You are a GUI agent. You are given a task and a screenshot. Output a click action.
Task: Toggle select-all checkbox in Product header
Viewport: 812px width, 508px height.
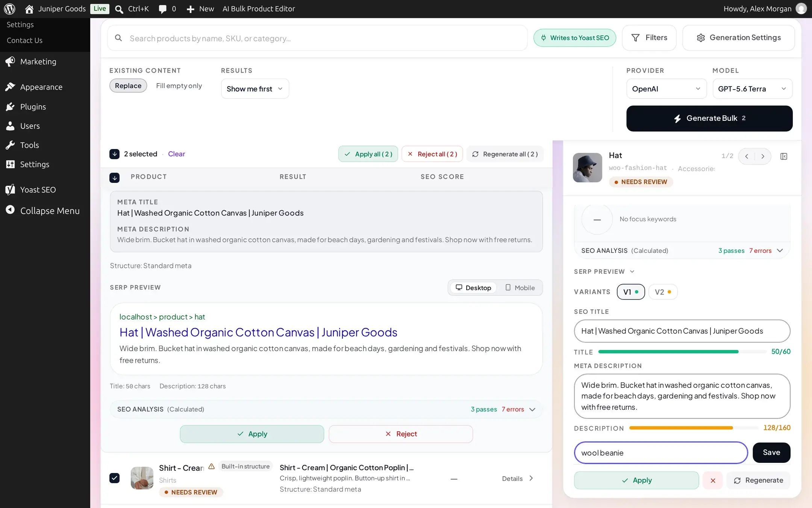(x=115, y=178)
